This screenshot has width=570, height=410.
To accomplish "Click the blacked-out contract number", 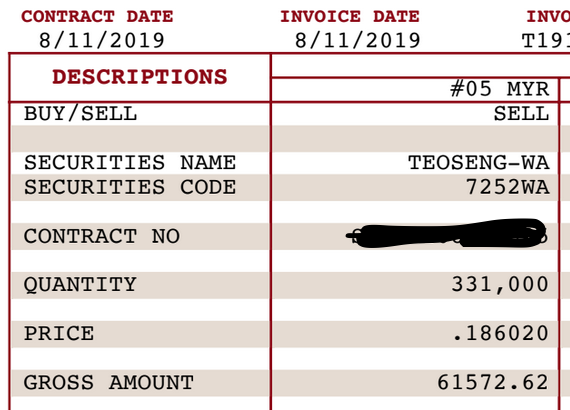I will 446,233.
